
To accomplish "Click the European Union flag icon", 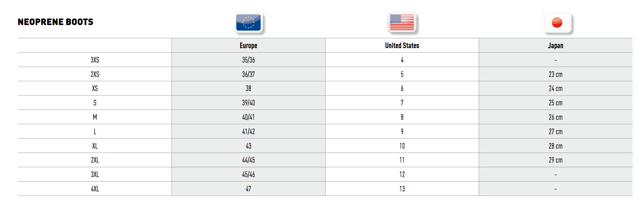I will tap(249, 23).
